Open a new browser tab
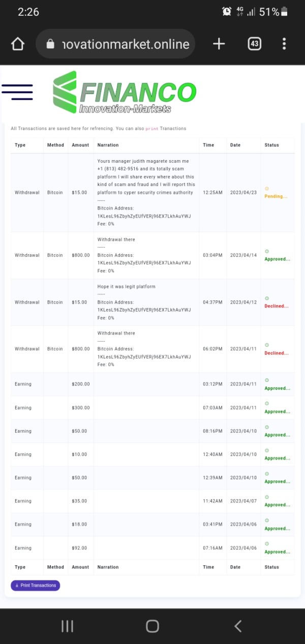The width and height of the screenshot is (305, 644). pos(219,44)
